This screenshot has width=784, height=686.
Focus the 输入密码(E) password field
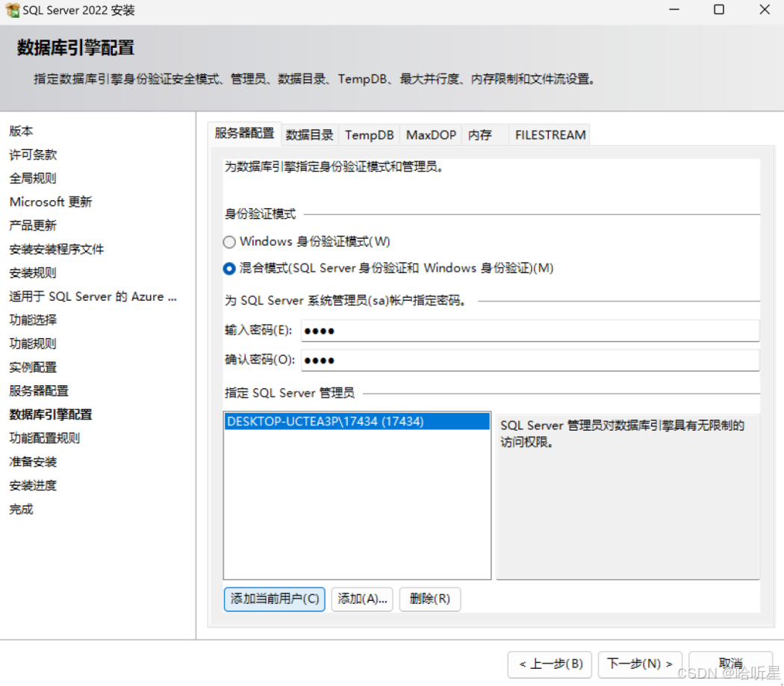(x=530, y=331)
